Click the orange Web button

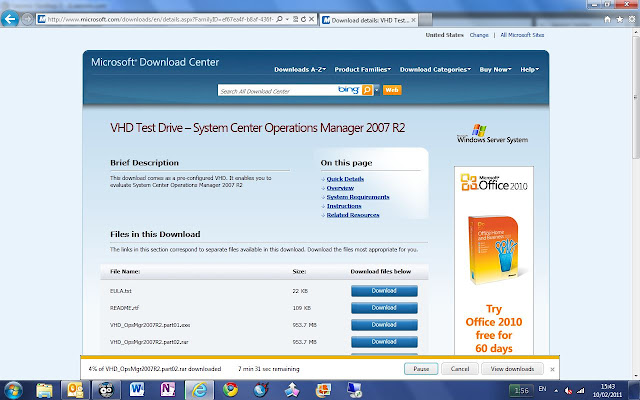coord(392,90)
